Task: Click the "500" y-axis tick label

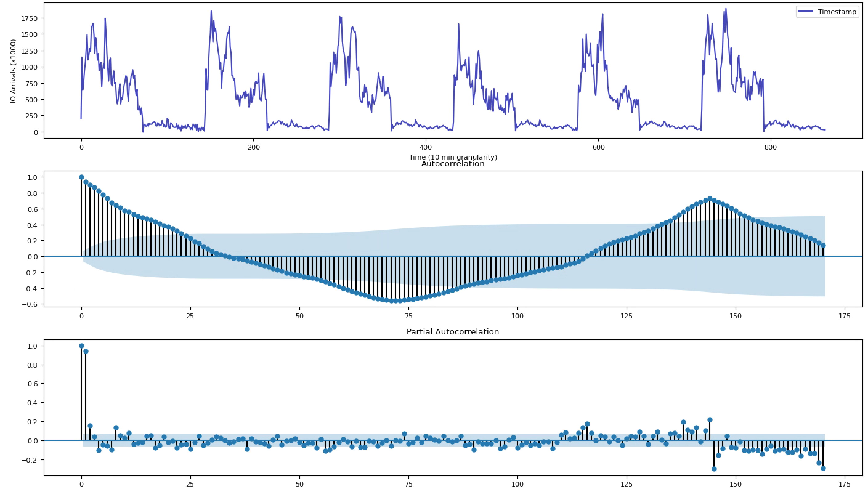Action: click(32, 100)
